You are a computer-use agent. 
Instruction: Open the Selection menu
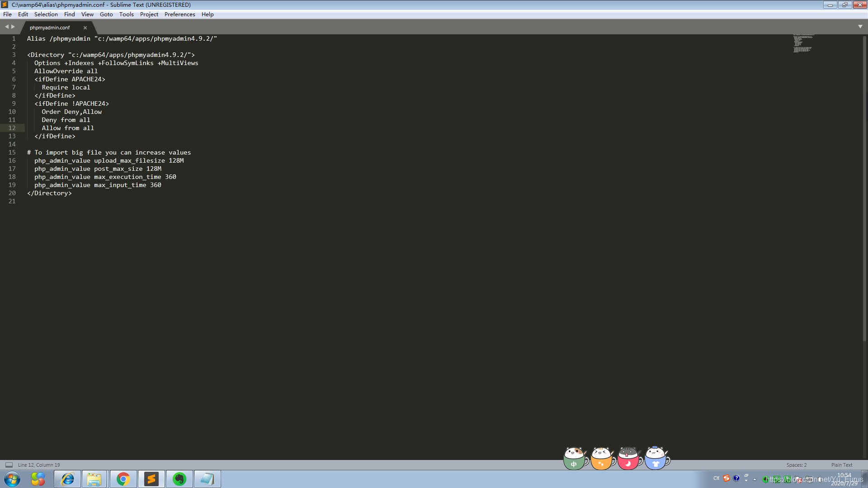coord(46,14)
